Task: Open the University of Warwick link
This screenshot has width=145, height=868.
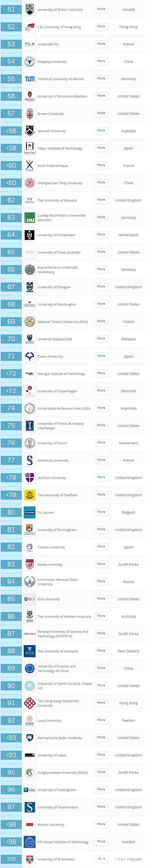Action: [x=57, y=201]
